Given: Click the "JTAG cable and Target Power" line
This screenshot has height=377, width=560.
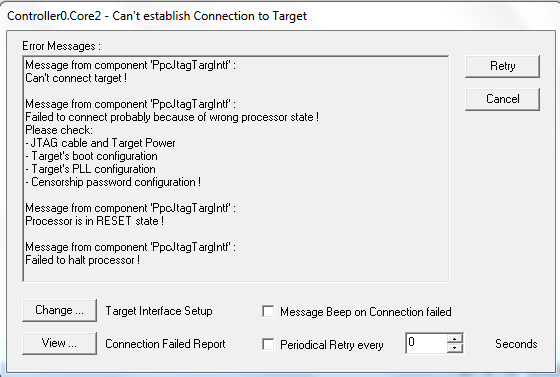Looking at the screenshot, I should pyautogui.click(x=100, y=143).
